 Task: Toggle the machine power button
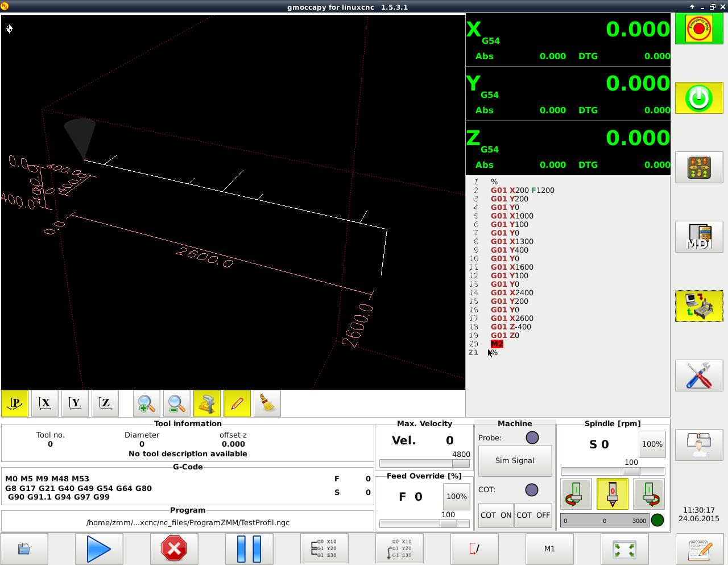point(699,98)
